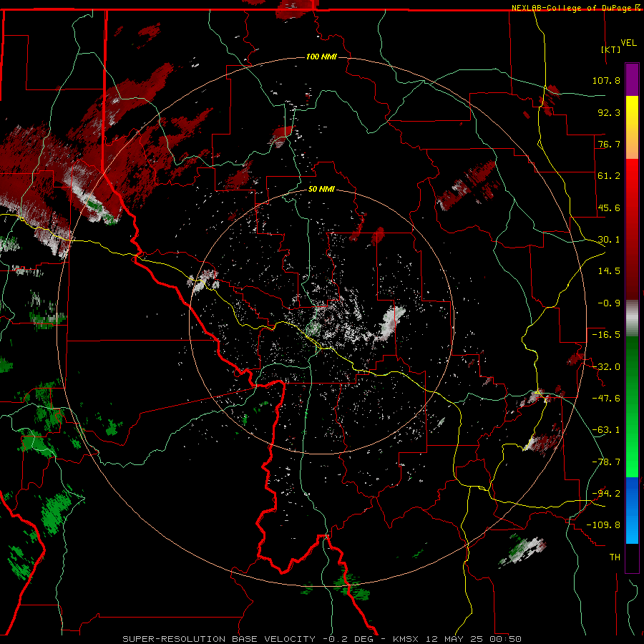
Task: Click the 12 MAY 25 00:50 timestamp
Action: click(474, 639)
